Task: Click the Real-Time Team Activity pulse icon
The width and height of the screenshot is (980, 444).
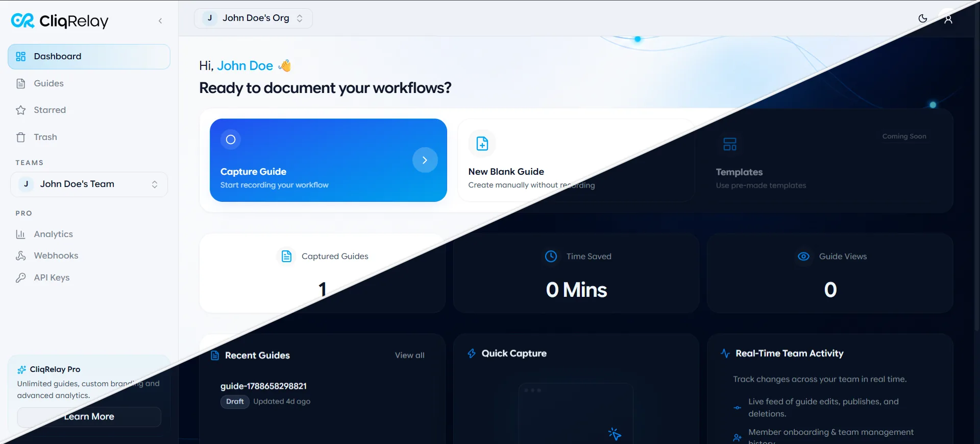Action: pyautogui.click(x=725, y=354)
